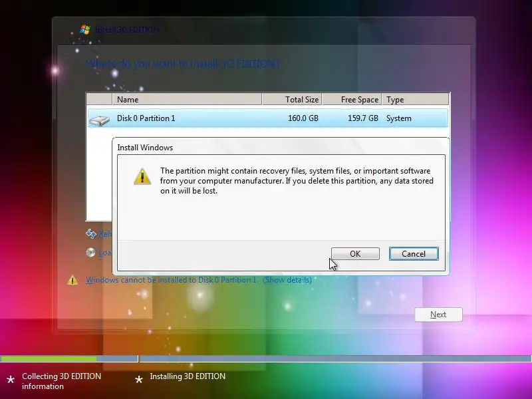Screen dimensions: 532x399
Task: Click the Load Driver disc icon
Action: coord(90,253)
